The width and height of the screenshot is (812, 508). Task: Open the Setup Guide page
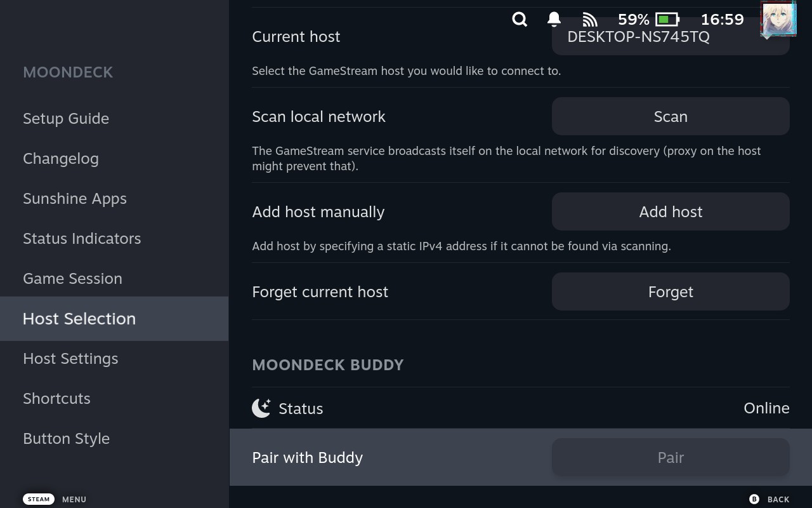point(66,119)
